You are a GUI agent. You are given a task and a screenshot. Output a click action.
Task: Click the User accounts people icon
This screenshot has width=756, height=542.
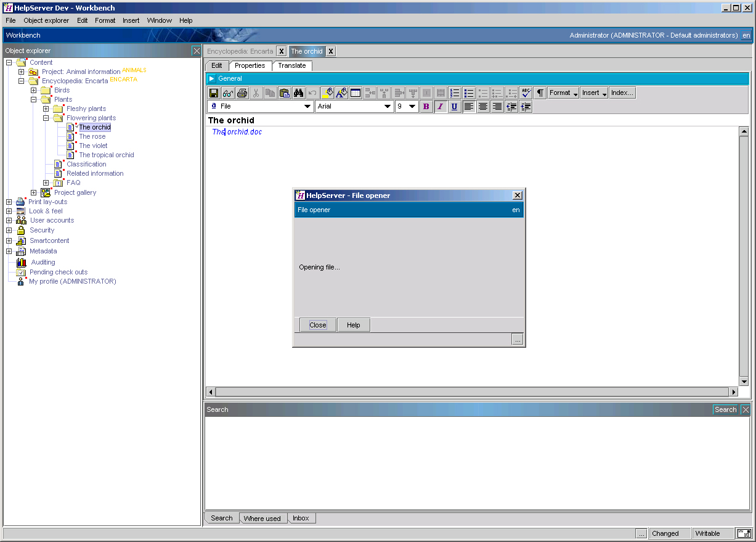click(21, 220)
